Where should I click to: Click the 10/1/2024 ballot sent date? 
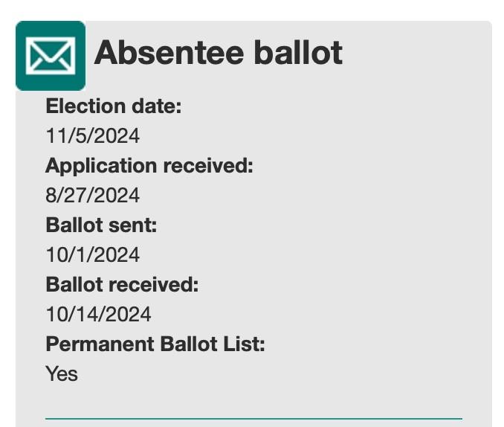click(93, 254)
